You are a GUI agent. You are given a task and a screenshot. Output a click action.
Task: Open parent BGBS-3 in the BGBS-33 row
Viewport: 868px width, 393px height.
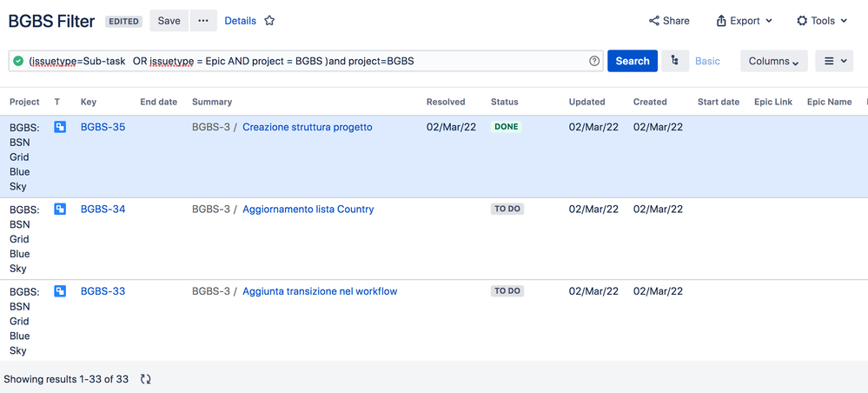[211, 291]
